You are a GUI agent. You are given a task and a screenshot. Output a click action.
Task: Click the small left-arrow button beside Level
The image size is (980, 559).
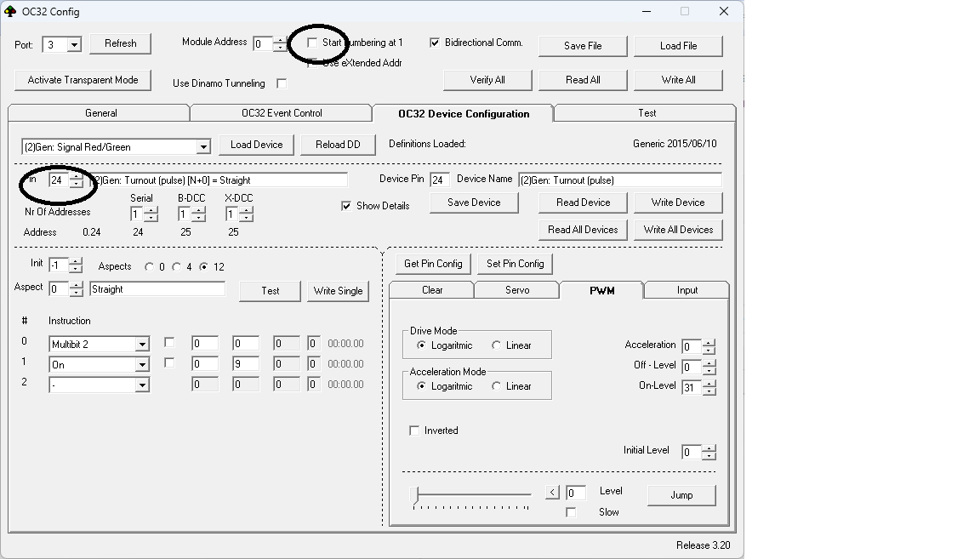552,493
